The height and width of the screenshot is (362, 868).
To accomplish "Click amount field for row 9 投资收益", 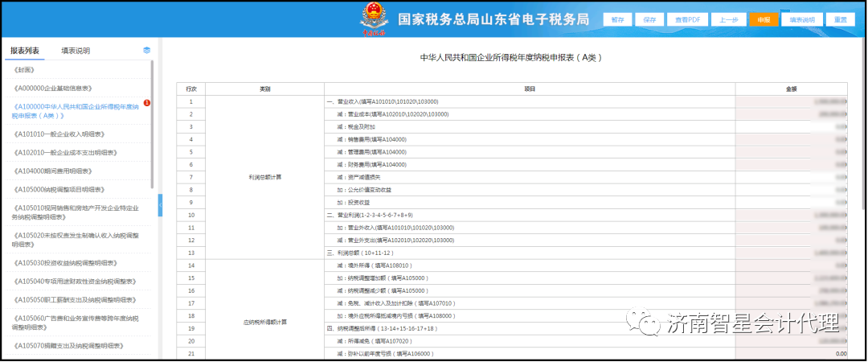I will pyautogui.click(x=791, y=203).
